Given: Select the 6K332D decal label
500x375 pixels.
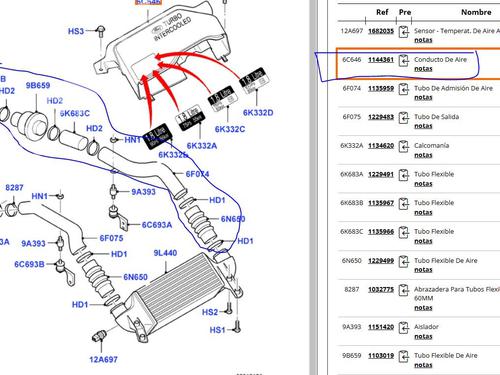Looking at the screenshot, I should (x=258, y=113).
